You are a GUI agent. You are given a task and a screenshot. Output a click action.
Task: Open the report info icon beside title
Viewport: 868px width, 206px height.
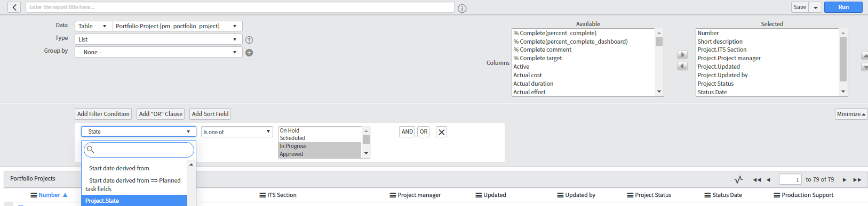coord(462,8)
